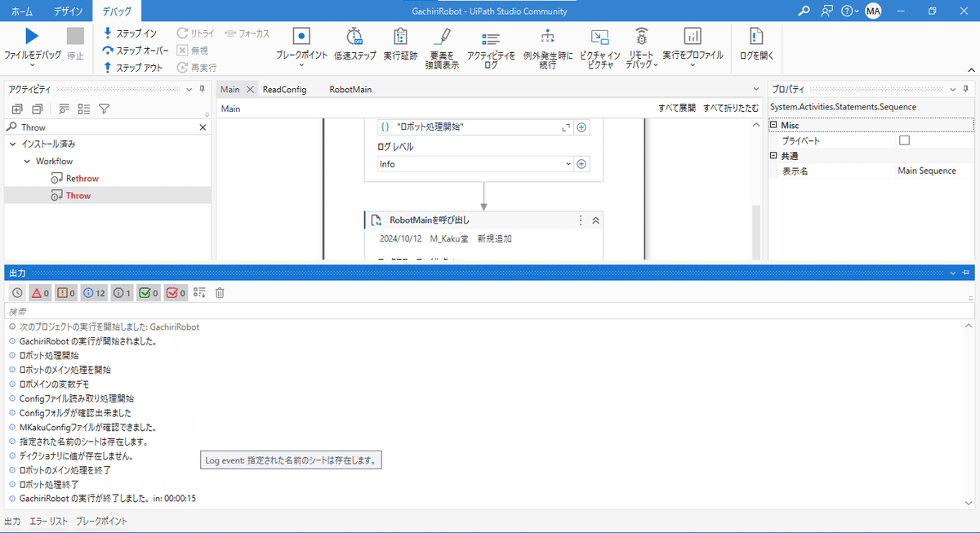The width and height of the screenshot is (980, 533).
Task: Collapse all in Activities panel toolbar
Action: [37, 109]
